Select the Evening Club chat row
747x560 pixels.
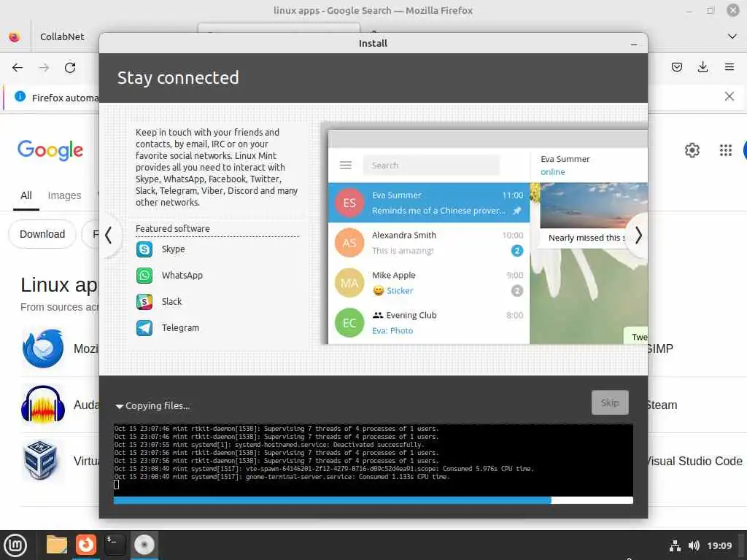pyautogui.click(x=429, y=323)
